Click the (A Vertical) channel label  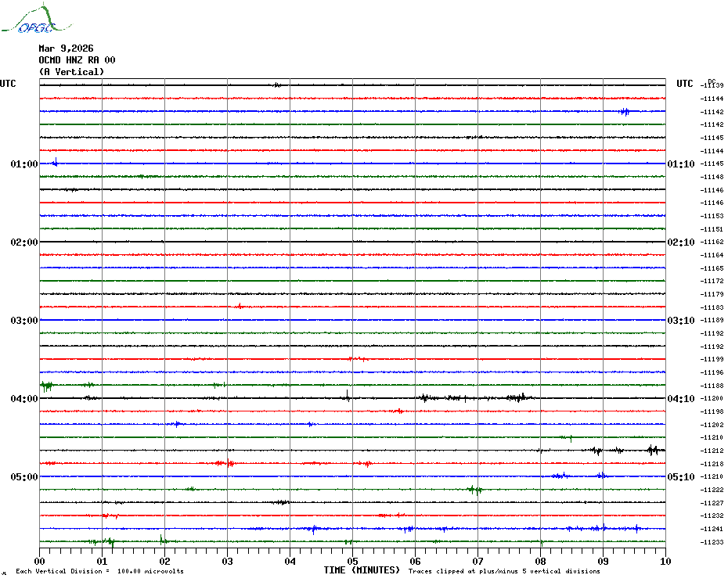tap(70, 72)
